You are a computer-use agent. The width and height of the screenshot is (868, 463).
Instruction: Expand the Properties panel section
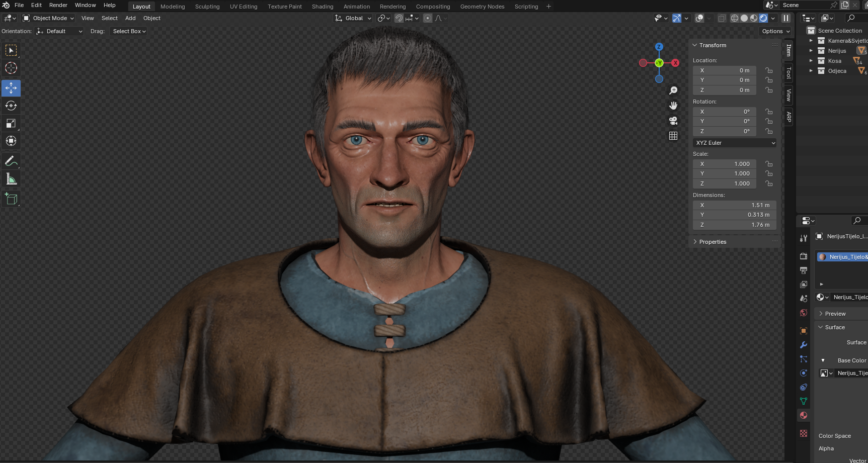pyautogui.click(x=713, y=242)
